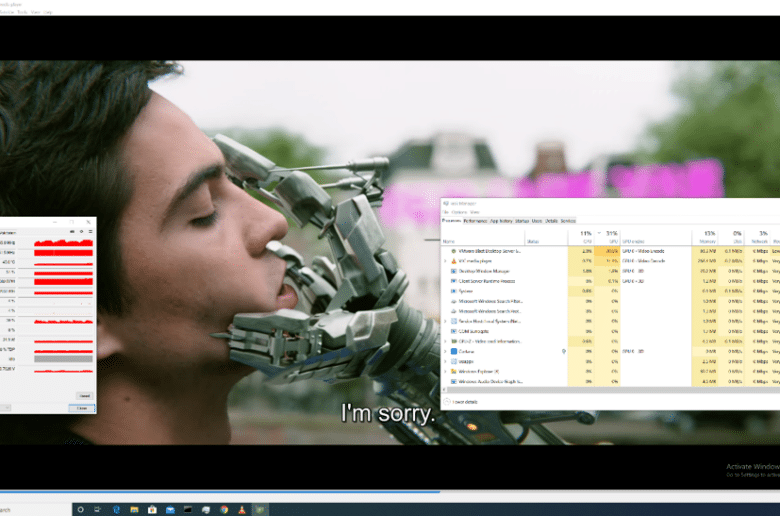780x516 pixels.
Task: Open File Explorer from the taskbar
Action: (134, 510)
